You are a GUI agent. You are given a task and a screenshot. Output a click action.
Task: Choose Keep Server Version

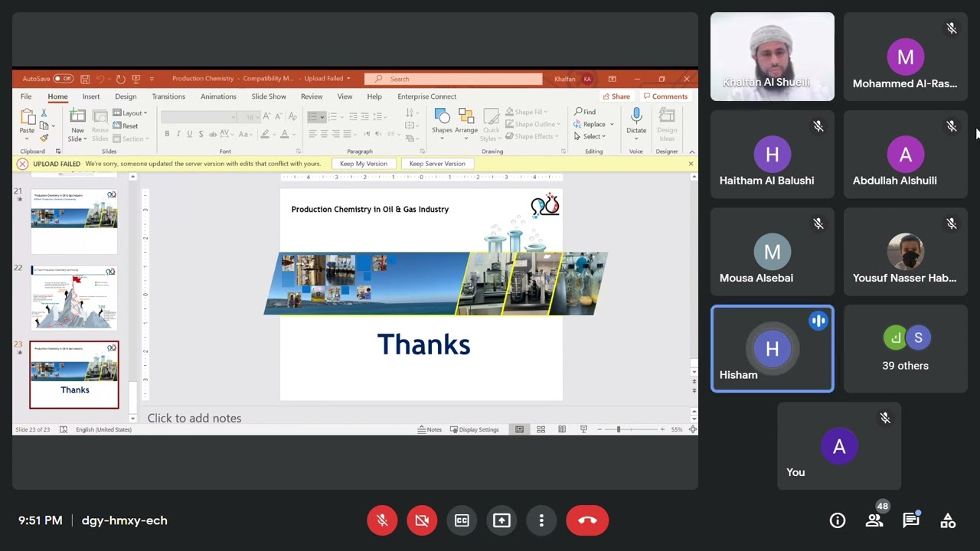click(437, 164)
